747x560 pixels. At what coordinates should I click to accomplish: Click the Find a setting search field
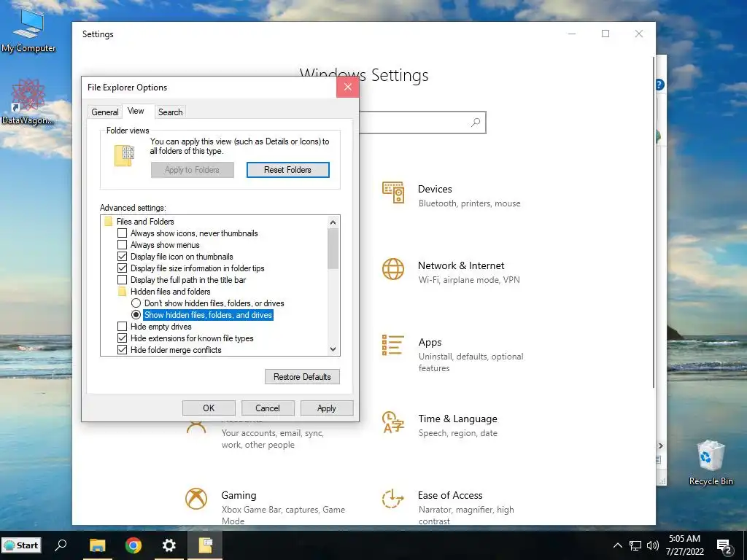tap(422, 122)
